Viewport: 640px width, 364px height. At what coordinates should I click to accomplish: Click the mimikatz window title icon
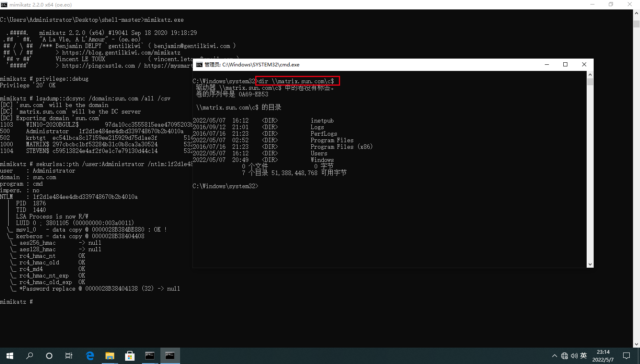[x=4, y=5]
